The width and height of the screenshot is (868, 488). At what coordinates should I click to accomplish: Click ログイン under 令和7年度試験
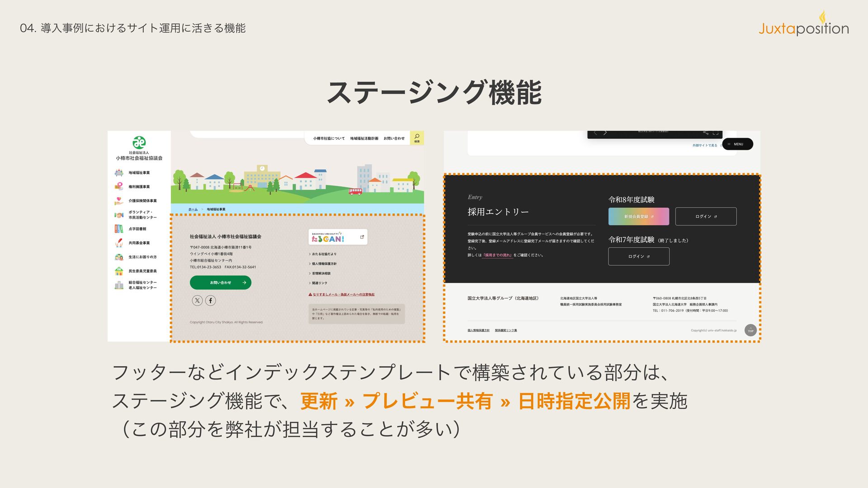[638, 257]
